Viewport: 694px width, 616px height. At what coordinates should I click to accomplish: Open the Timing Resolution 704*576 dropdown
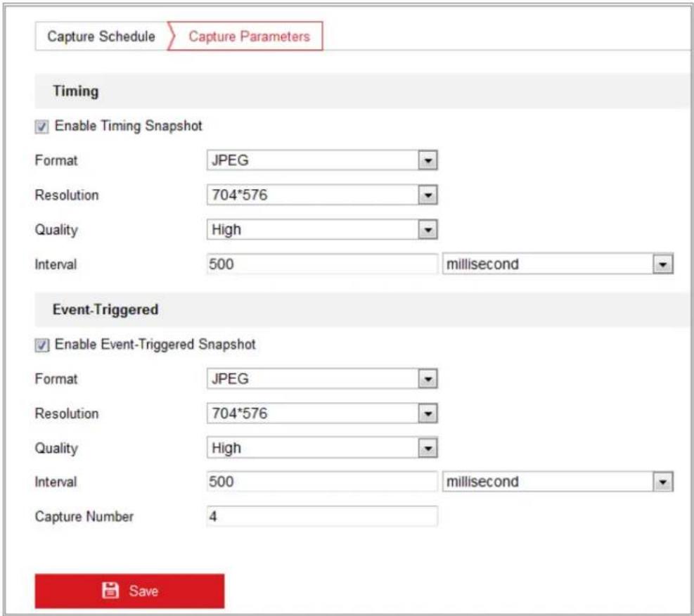(322, 195)
